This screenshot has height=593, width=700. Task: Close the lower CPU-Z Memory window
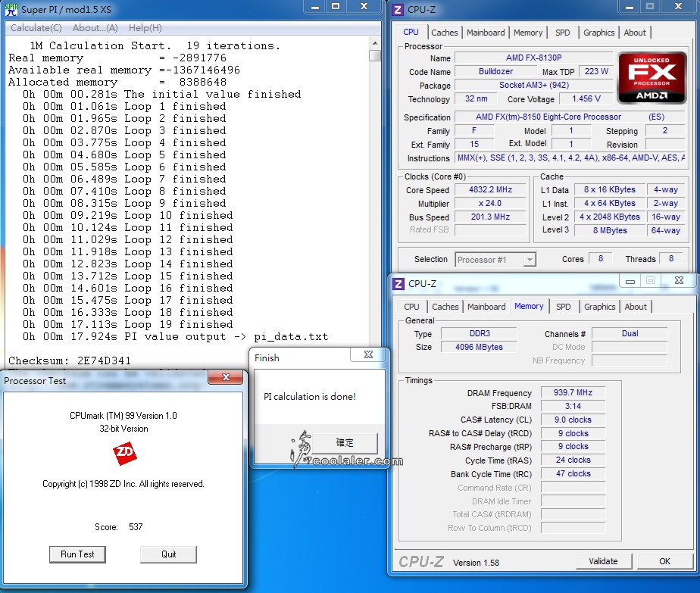click(x=679, y=281)
